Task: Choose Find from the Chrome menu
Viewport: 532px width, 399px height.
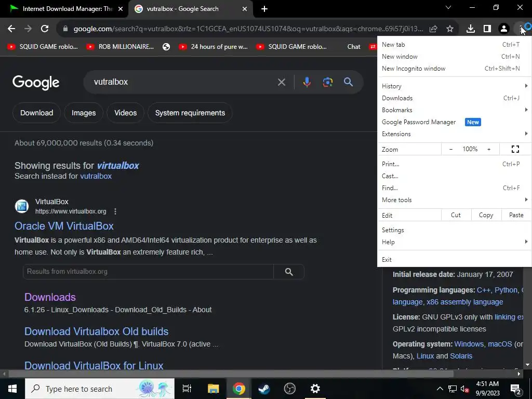Action: [454, 188]
